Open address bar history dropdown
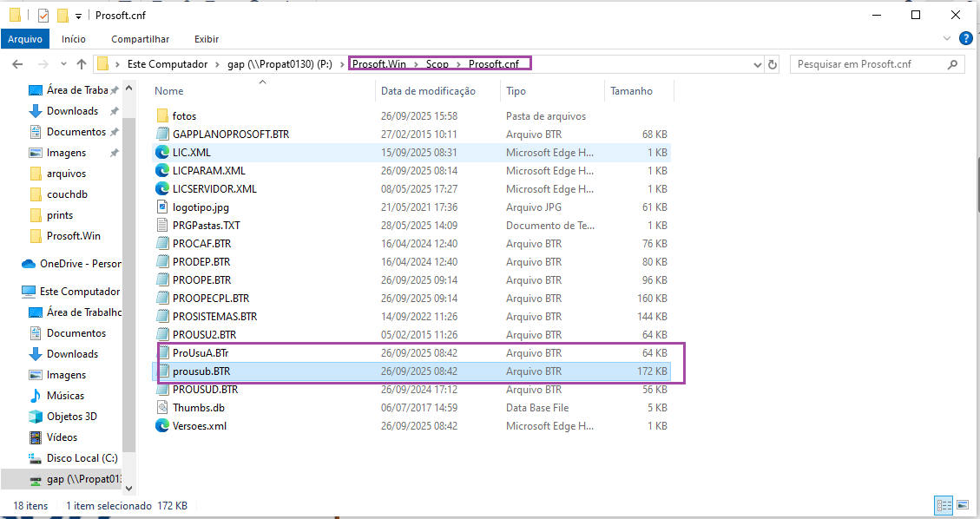980x519 pixels. pos(758,64)
